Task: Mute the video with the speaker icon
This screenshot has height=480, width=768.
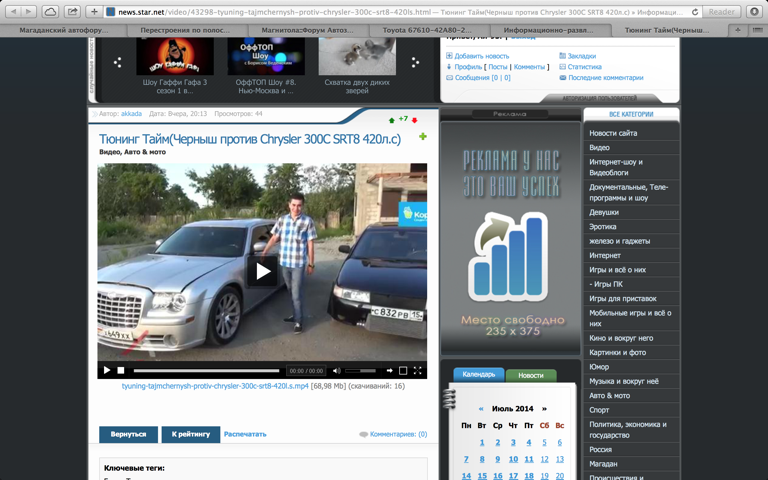Action: tap(336, 371)
